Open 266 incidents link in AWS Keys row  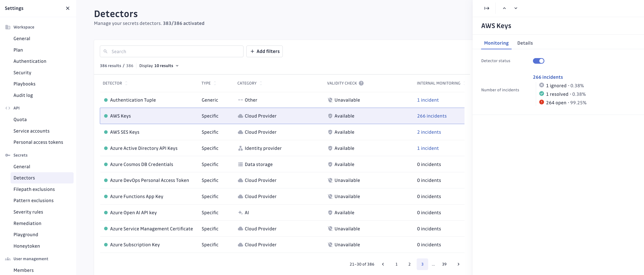[x=432, y=116]
